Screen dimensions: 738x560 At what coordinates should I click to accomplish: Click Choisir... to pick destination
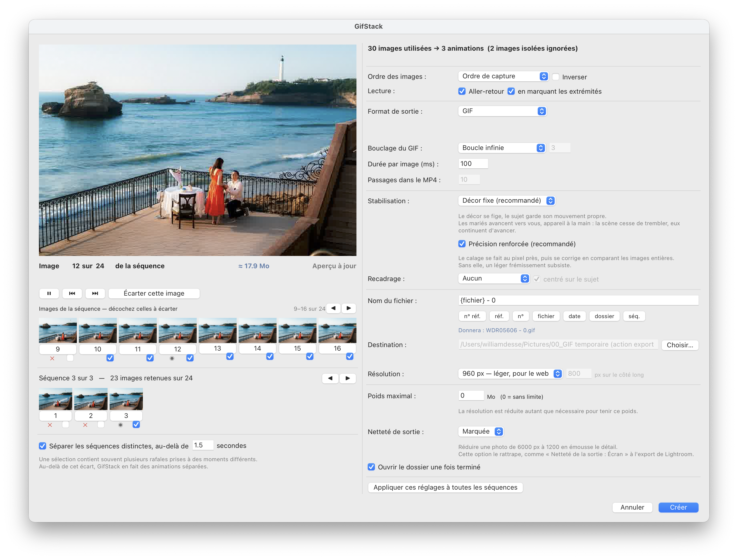[x=680, y=345]
